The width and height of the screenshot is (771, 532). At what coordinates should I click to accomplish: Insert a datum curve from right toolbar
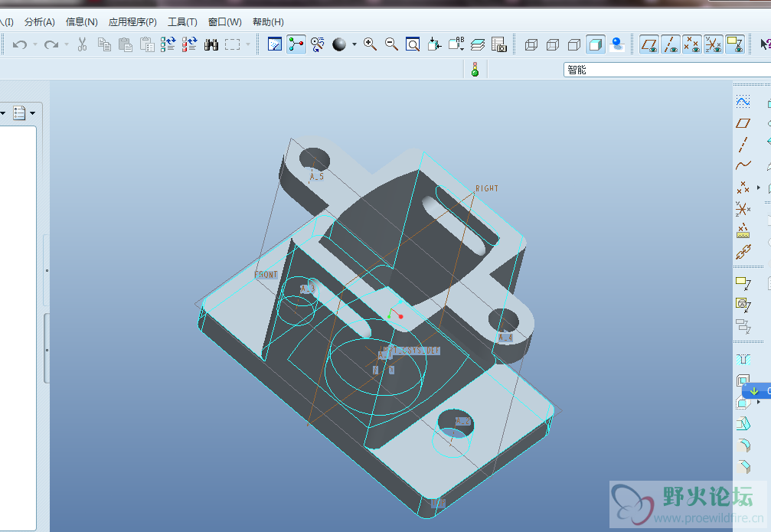tap(743, 165)
